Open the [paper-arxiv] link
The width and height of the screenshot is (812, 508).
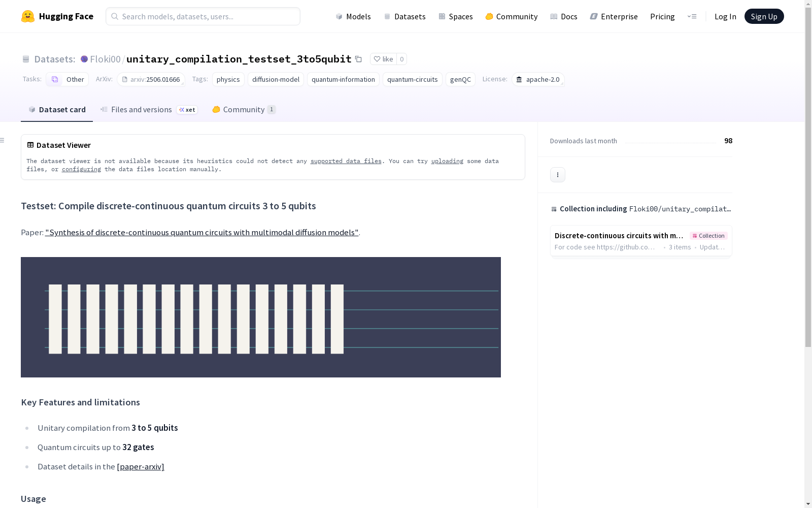click(141, 466)
